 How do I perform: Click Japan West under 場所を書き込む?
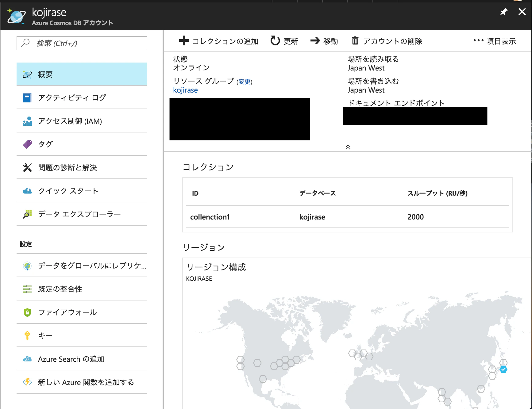click(366, 90)
